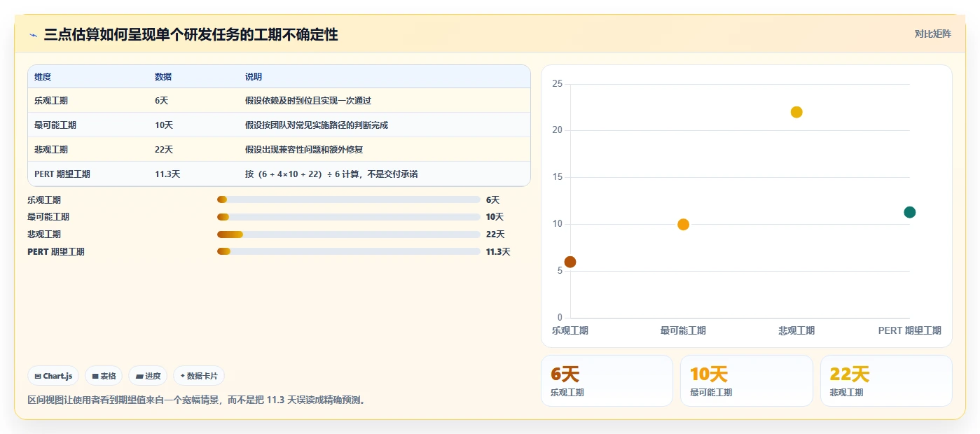Screen dimensions: 980x434
Task: Click the lightning icon beside the title
Action: click(x=33, y=35)
